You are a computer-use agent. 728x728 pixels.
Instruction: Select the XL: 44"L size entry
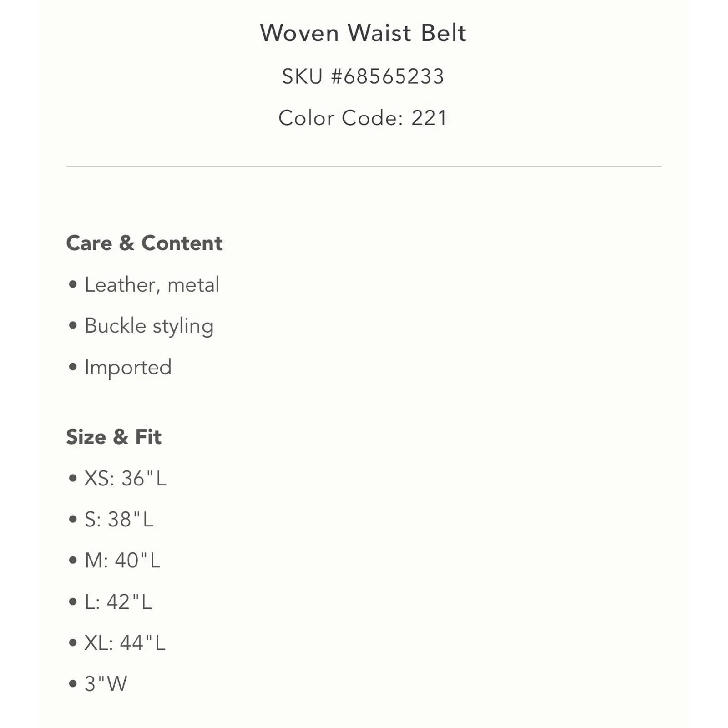click(125, 643)
